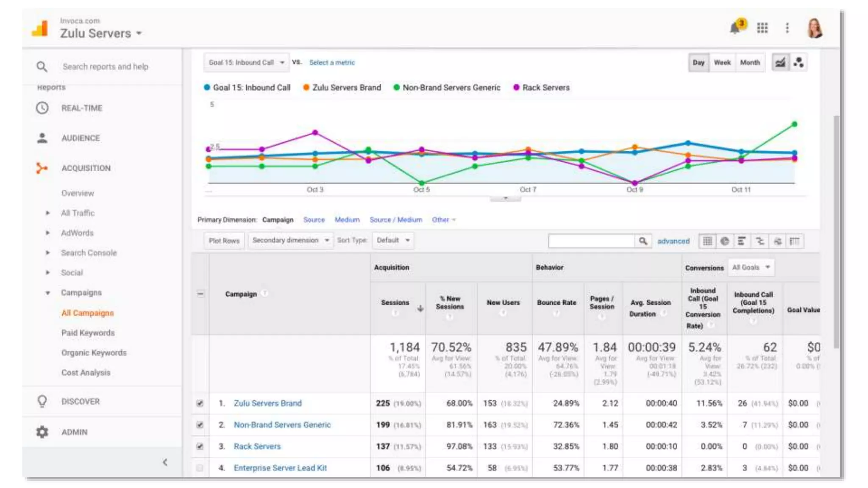Click the table search input field

pyautogui.click(x=591, y=241)
